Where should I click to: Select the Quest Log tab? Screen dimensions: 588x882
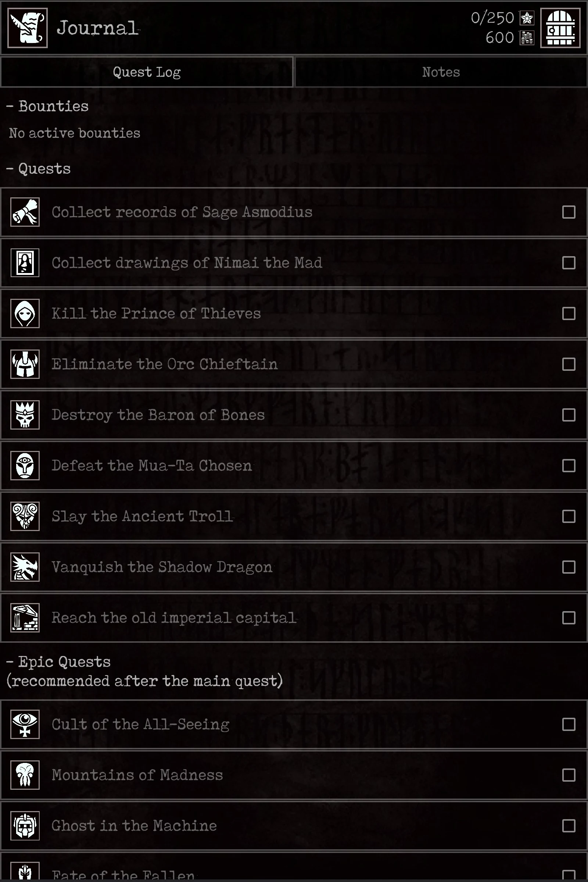click(147, 72)
